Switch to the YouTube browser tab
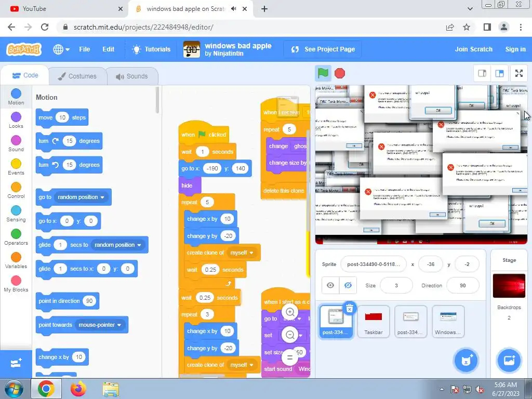 coord(64,9)
